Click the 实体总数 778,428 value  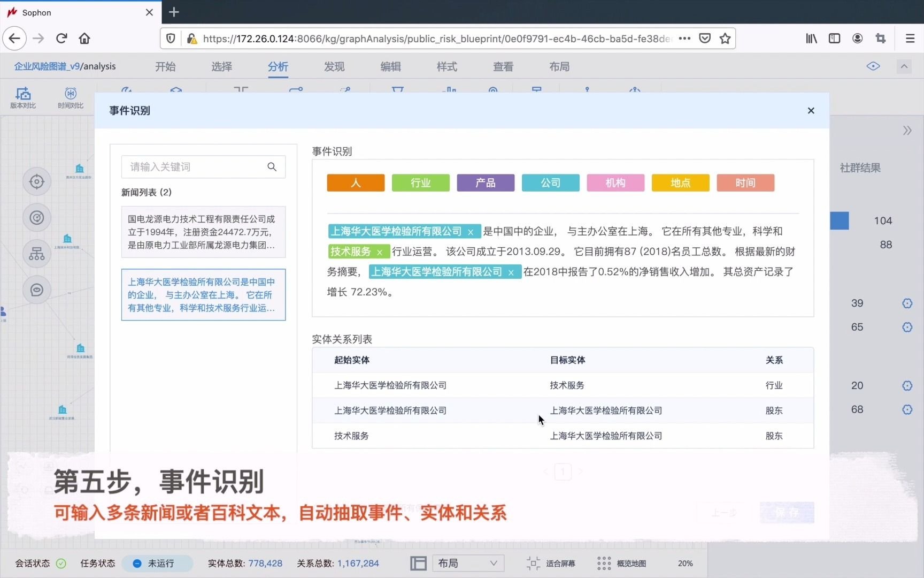pyautogui.click(x=265, y=564)
